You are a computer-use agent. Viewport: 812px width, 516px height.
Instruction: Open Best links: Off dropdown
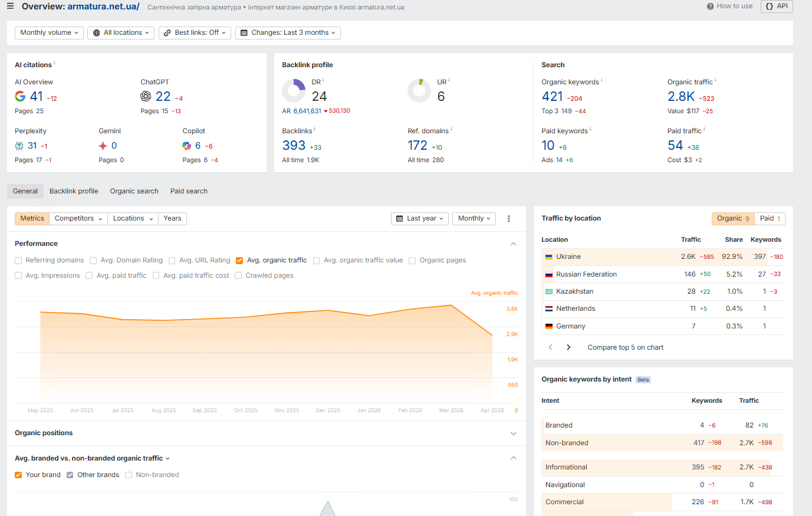pos(195,33)
